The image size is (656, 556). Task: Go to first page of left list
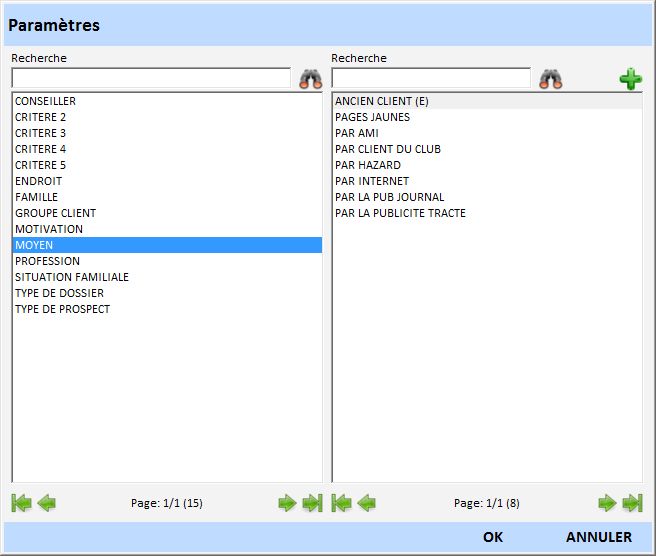pyautogui.click(x=21, y=503)
